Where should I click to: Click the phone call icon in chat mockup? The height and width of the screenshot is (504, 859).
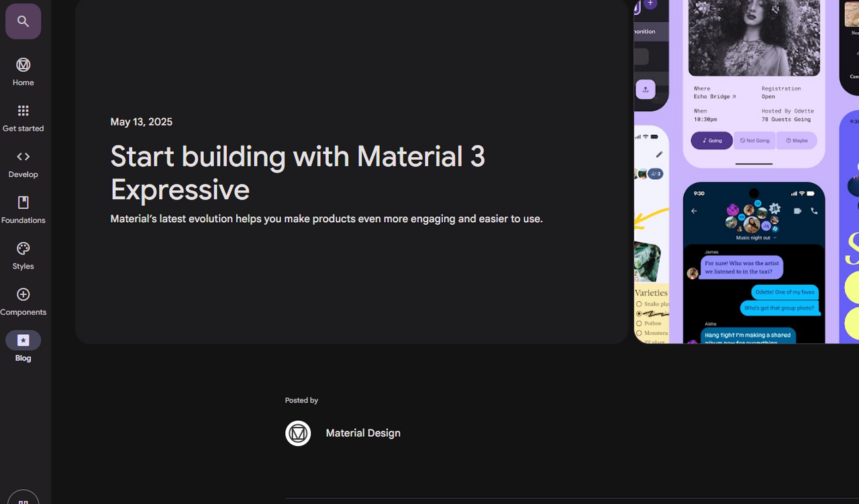[814, 211]
